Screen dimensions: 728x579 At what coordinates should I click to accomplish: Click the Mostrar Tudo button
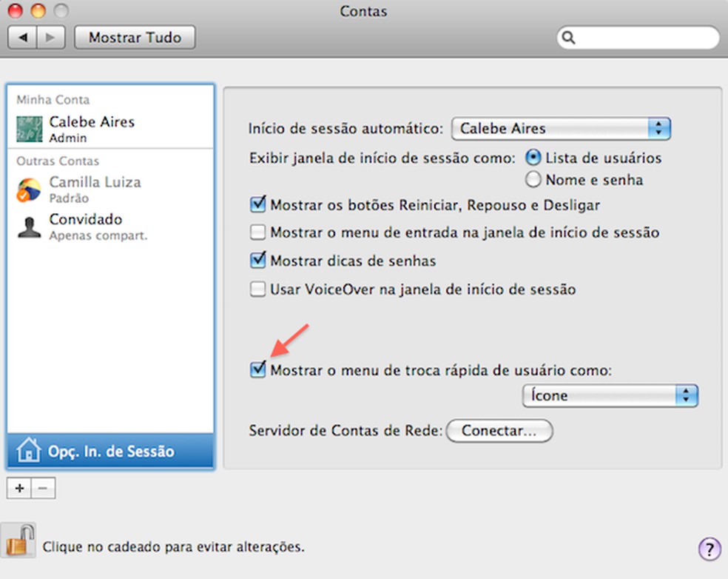pos(134,37)
